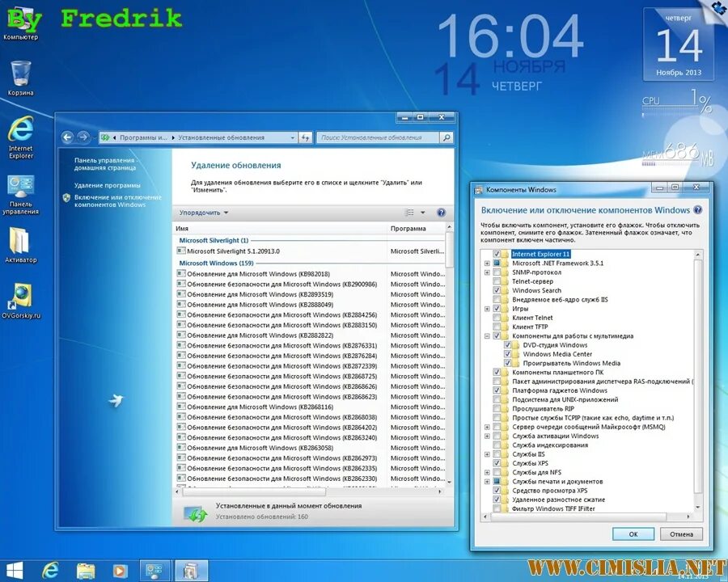Open Internet Explorer from the taskbar
The height and width of the screenshot is (582, 728).
pyautogui.click(x=50, y=571)
